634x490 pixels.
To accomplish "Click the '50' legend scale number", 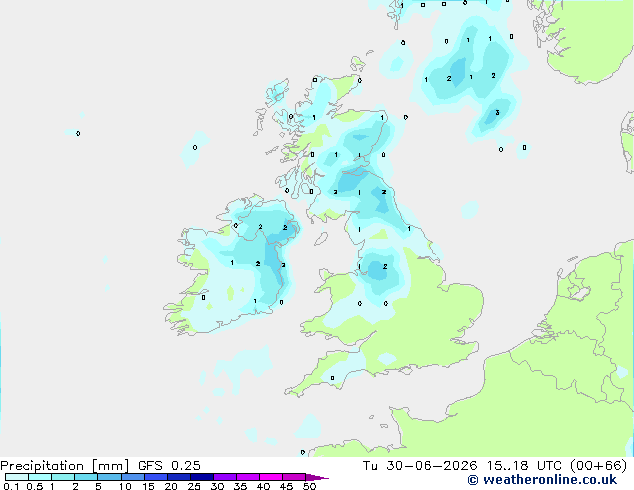I will click(310, 486).
